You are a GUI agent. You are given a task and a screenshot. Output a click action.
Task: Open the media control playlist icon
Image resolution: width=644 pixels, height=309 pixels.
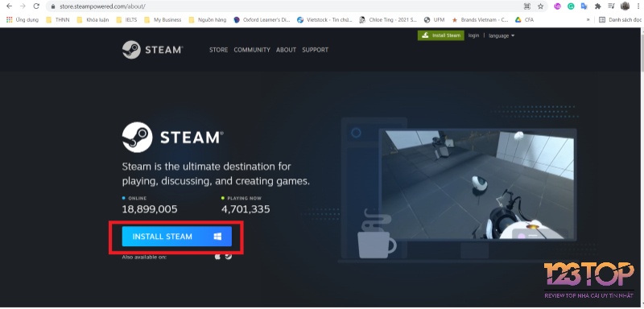tap(611, 6)
